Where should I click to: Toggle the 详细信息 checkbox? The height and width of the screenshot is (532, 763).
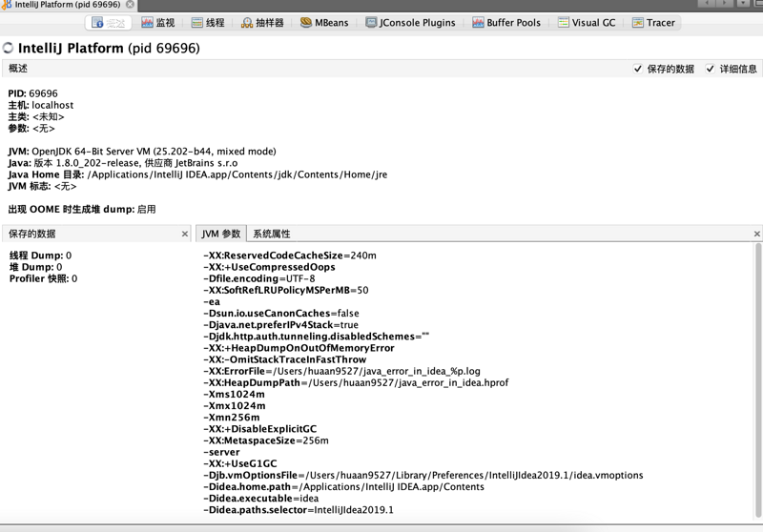(710, 69)
